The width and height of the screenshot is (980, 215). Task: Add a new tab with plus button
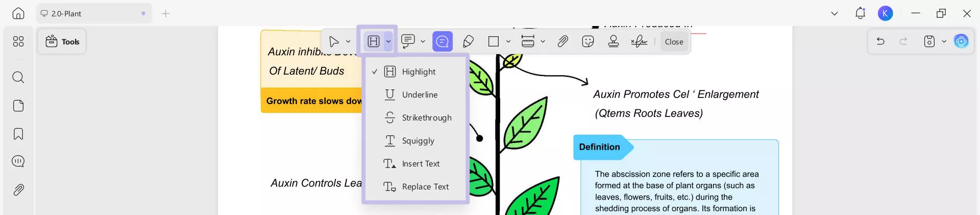165,14
